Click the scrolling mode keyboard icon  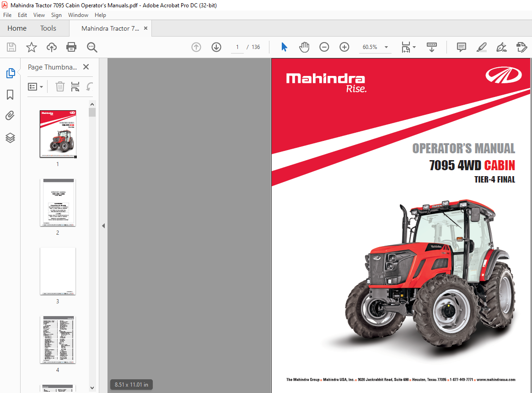pos(431,47)
